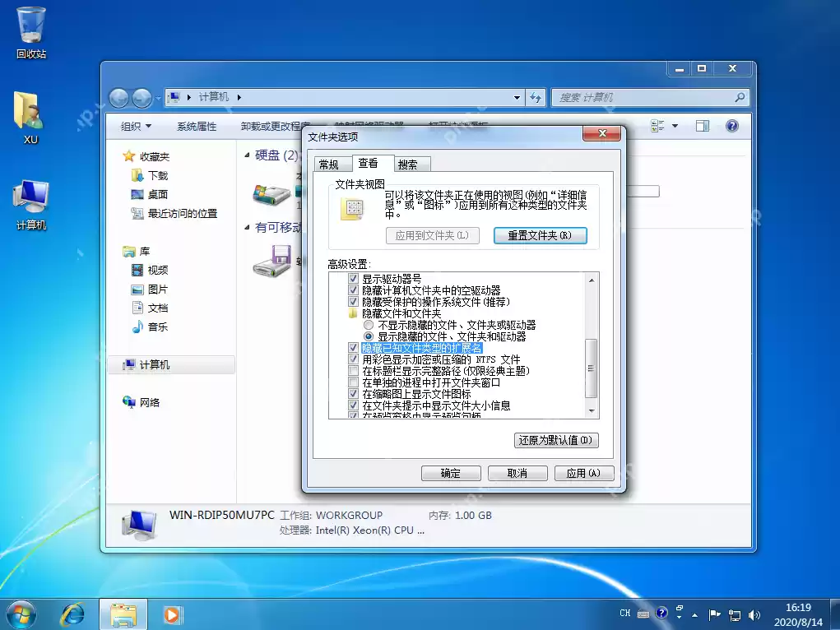The height and width of the screenshot is (630, 840).
Task: Open the 回收站 on the desktop
Action: click(30, 25)
